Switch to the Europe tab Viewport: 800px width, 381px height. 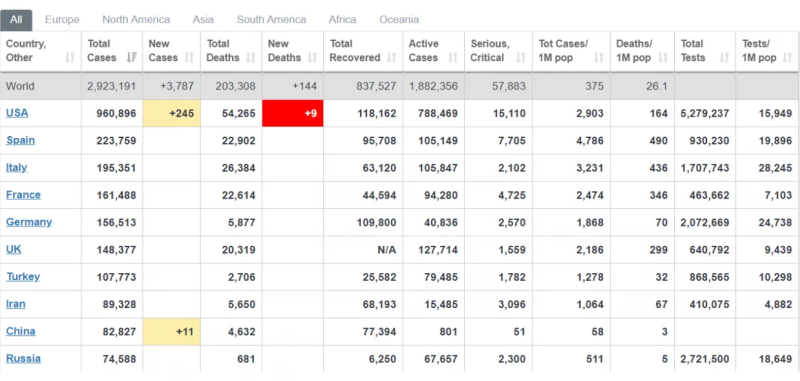point(62,20)
